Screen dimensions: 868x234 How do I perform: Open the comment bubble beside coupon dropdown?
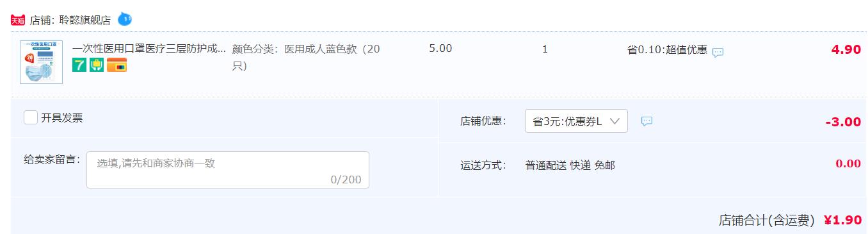(647, 121)
